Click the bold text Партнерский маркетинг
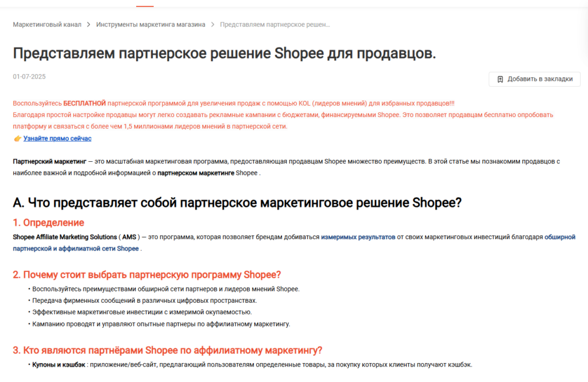The height and width of the screenshot is (382, 588). point(49,161)
